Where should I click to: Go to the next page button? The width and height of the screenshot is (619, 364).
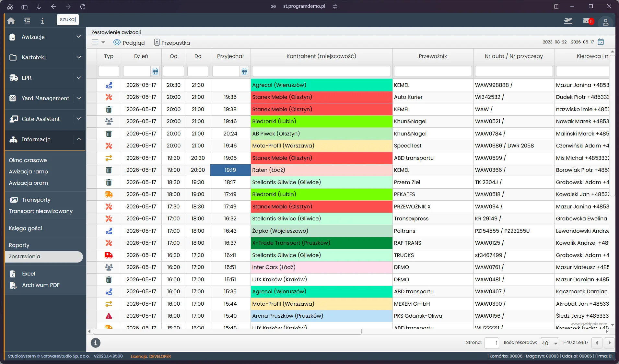pos(609,343)
